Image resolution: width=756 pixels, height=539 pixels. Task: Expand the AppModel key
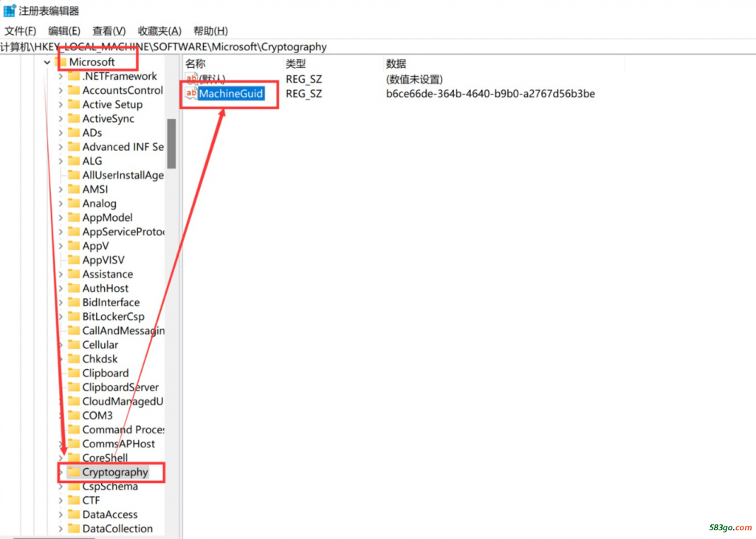coord(61,217)
